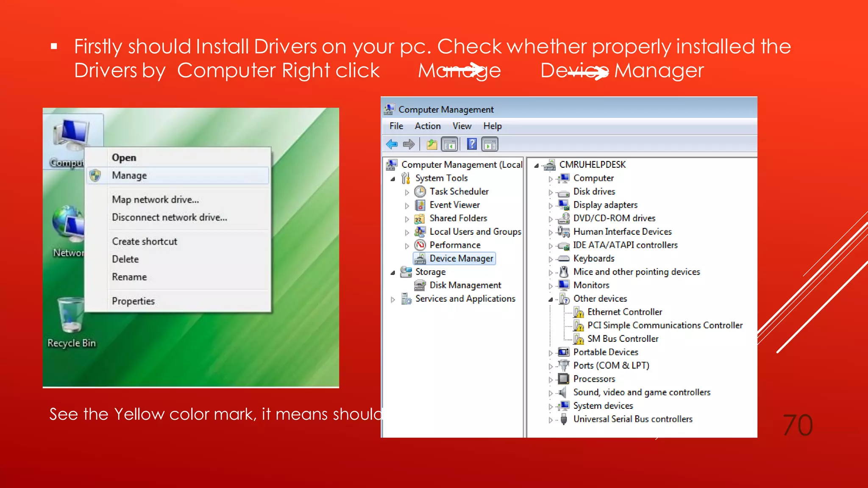The height and width of the screenshot is (488, 868).
Task: Select Device Manager in the tree
Action: pos(461,258)
